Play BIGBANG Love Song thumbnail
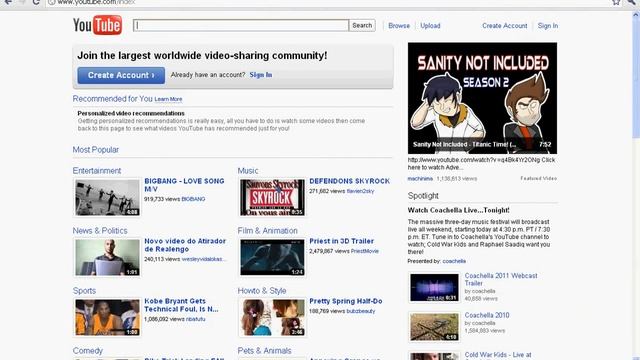 tap(107, 198)
